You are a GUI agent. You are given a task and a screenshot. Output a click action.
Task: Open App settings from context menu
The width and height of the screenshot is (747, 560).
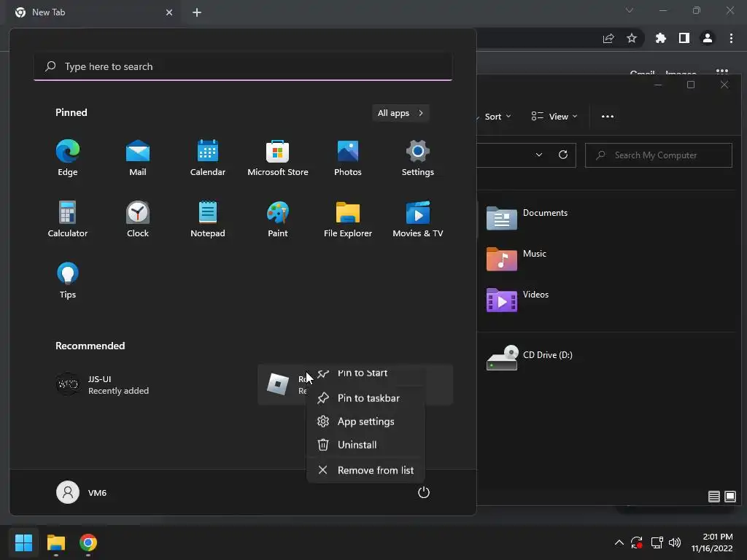coord(365,421)
